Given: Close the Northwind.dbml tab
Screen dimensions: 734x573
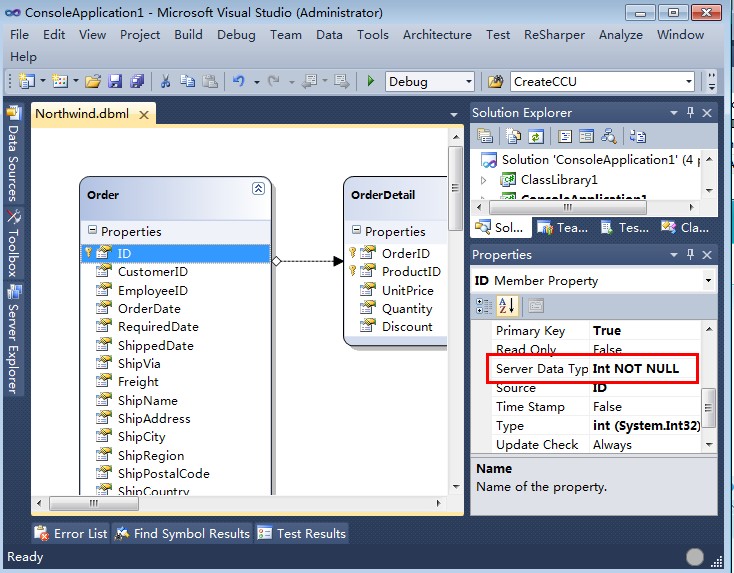Looking at the screenshot, I should coord(144,115).
